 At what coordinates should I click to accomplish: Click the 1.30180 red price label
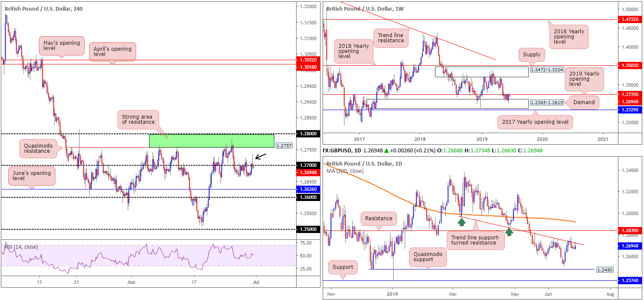pos(309,67)
